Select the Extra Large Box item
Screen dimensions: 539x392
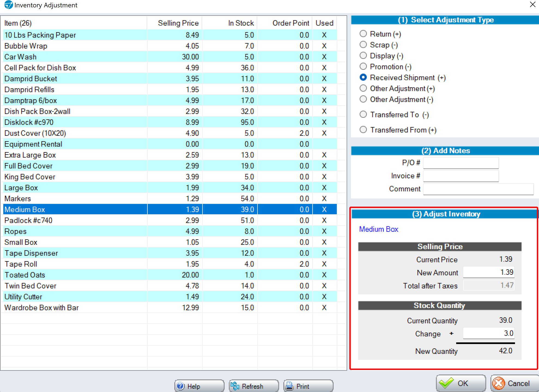170,155
